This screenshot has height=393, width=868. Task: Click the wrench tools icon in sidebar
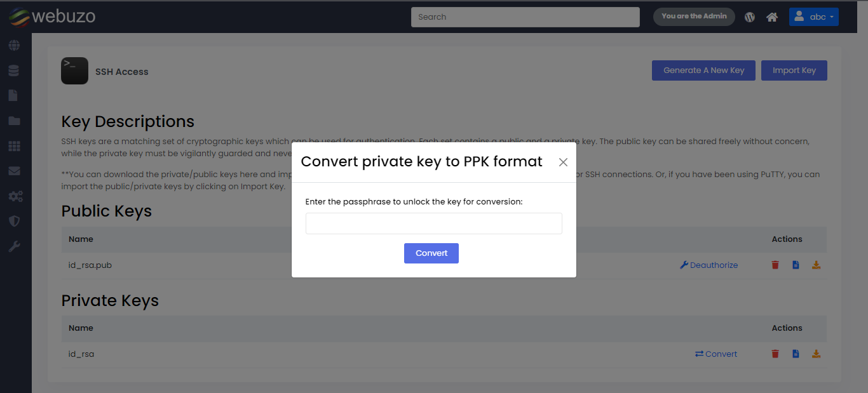point(14,246)
